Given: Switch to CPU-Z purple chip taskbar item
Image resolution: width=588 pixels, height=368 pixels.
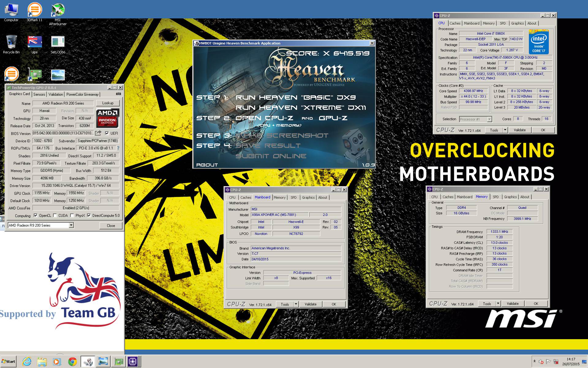Looking at the screenshot, I should tap(133, 362).
